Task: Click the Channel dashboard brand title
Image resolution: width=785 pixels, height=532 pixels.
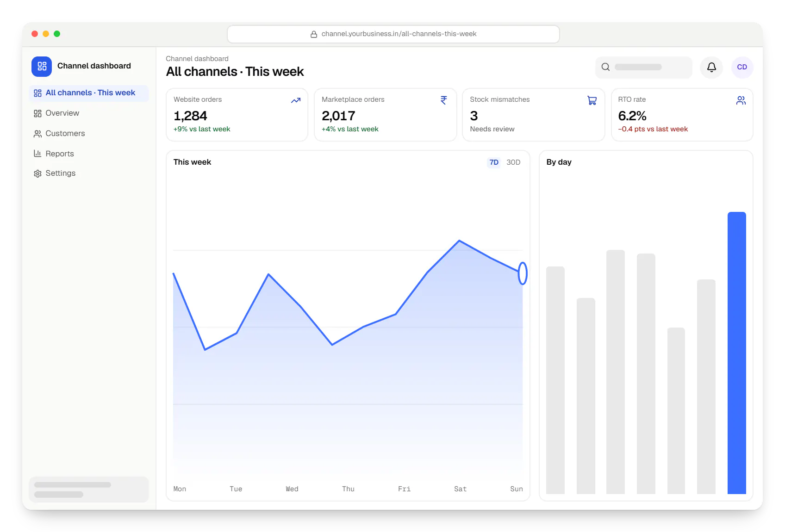Action: tap(94, 66)
